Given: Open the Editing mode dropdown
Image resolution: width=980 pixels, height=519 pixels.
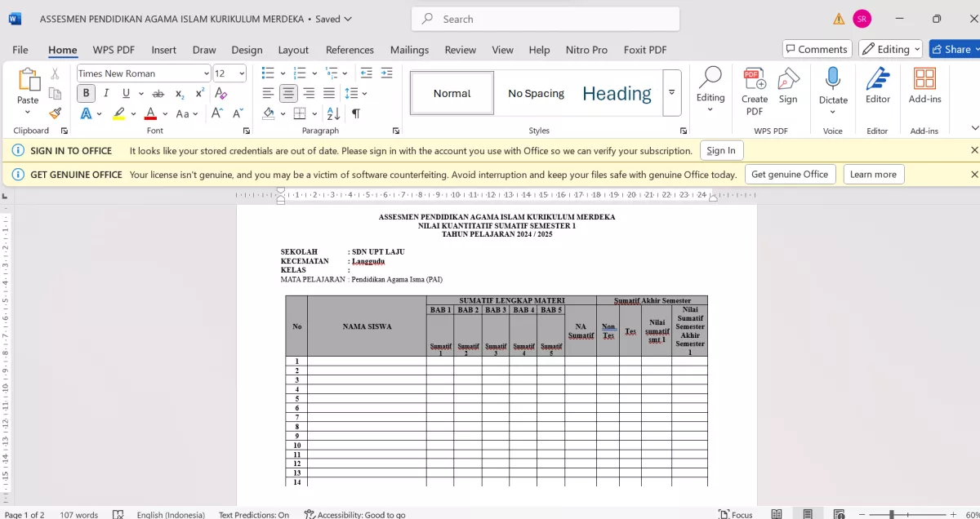Looking at the screenshot, I should coord(890,49).
